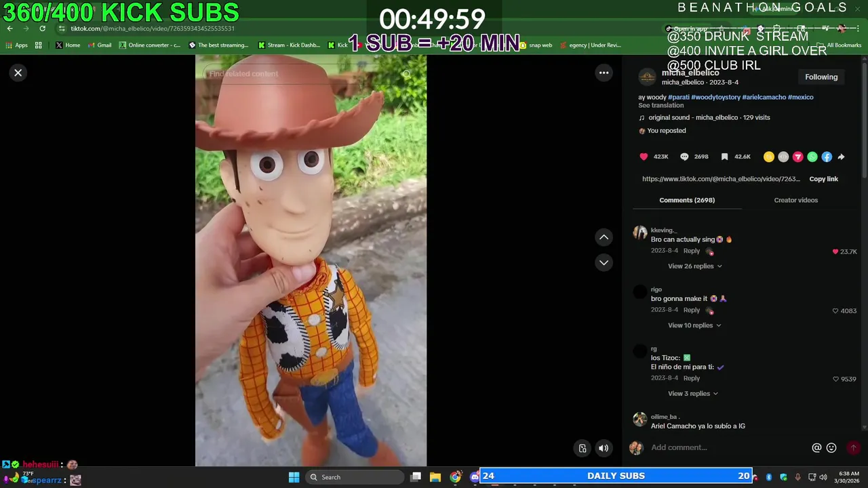Open kkeving_ commenter avatar
The image size is (868, 488).
(640, 233)
